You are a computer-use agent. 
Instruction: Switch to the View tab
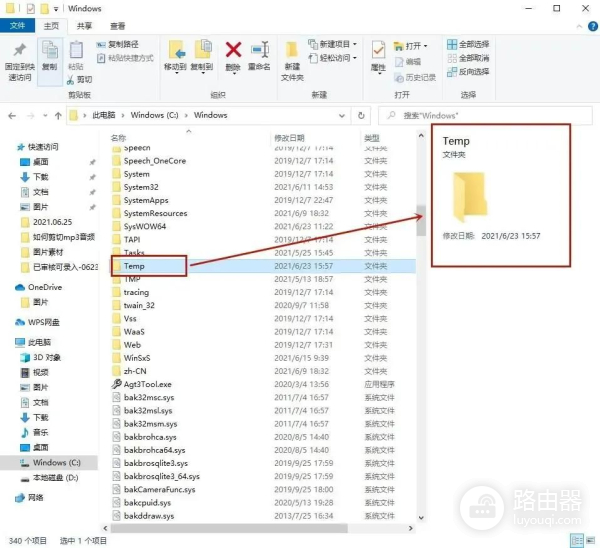click(x=117, y=26)
